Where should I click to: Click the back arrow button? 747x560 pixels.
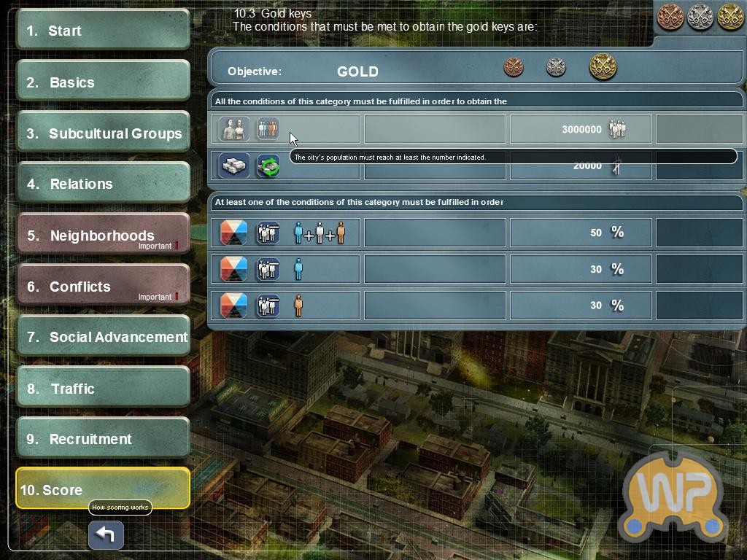point(106,534)
